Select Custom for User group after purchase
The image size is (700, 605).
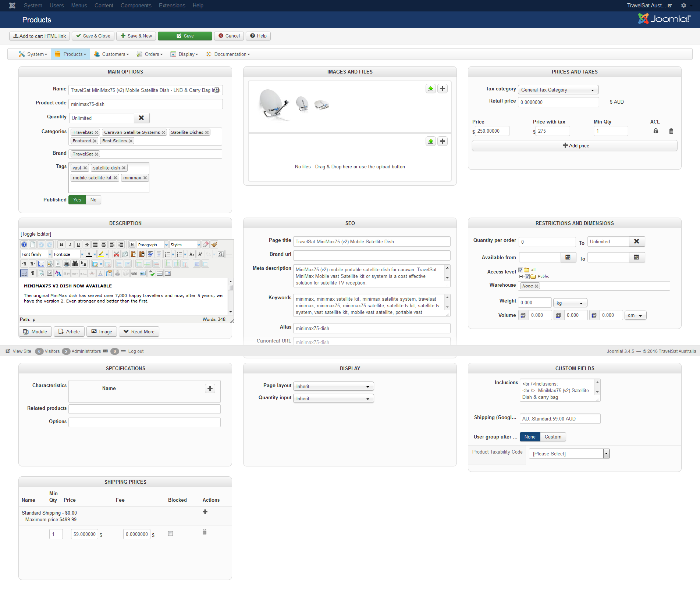[x=553, y=437]
